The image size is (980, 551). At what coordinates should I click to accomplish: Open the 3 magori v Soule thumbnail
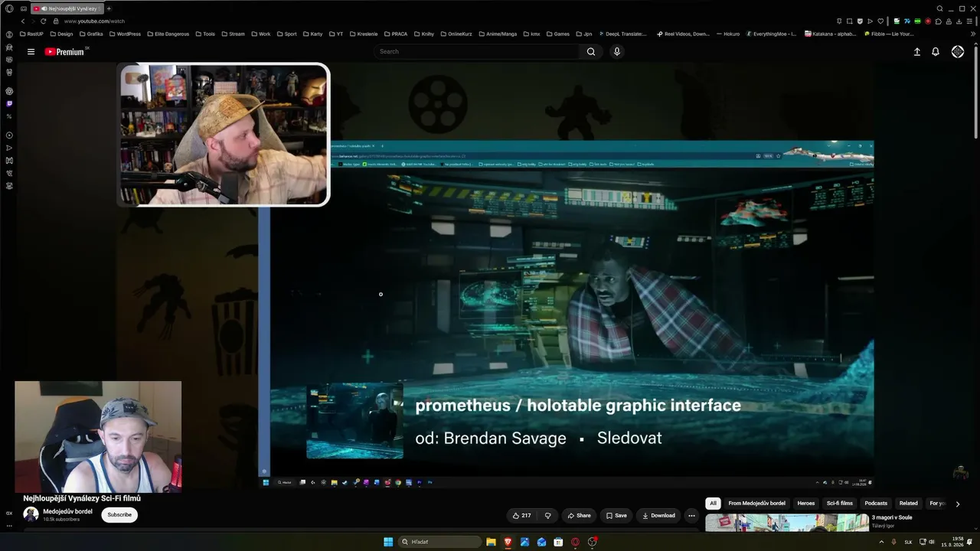tap(786, 523)
